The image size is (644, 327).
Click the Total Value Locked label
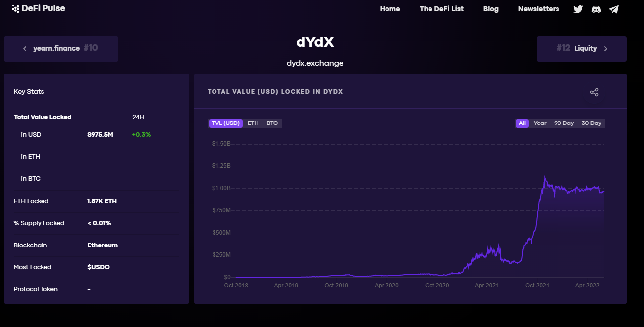[43, 117]
